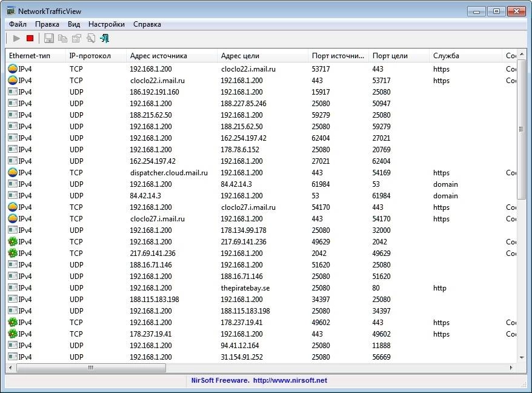Open the Настройки menu
The height and width of the screenshot is (393, 532).
tap(107, 24)
